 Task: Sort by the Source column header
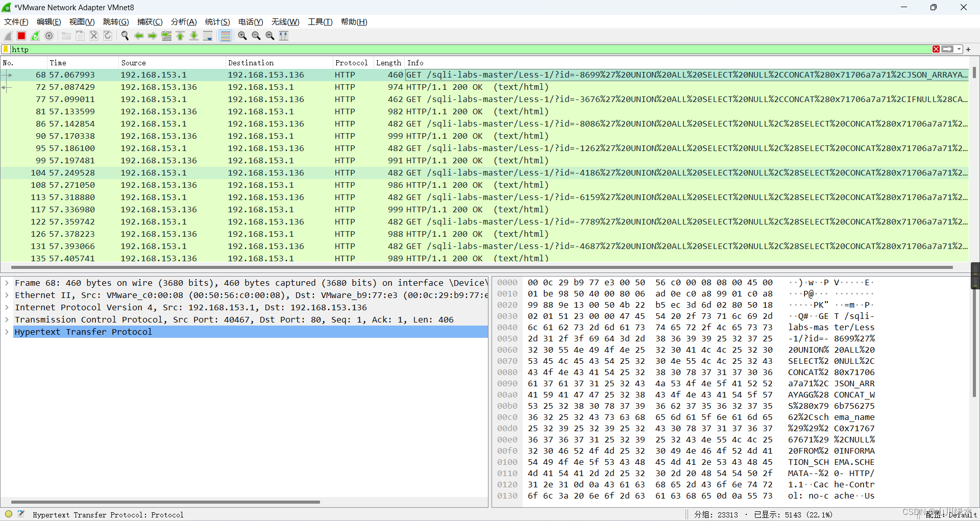point(172,63)
